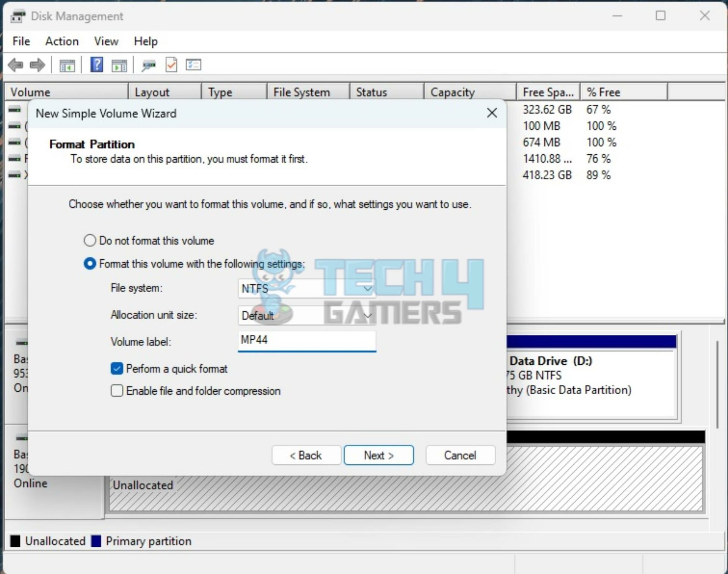Click the checklist properties toolbar icon
This screenshot has height=574, width=728.
coord(193,65)
